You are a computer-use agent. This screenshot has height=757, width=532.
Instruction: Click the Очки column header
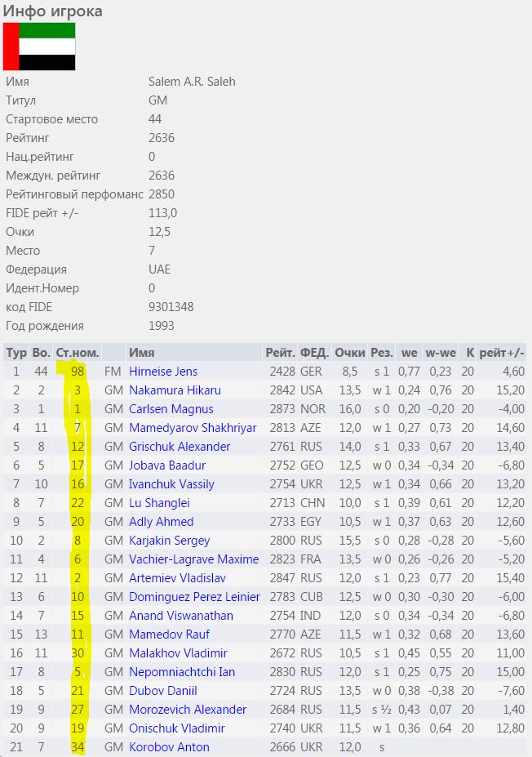(349, 353)
